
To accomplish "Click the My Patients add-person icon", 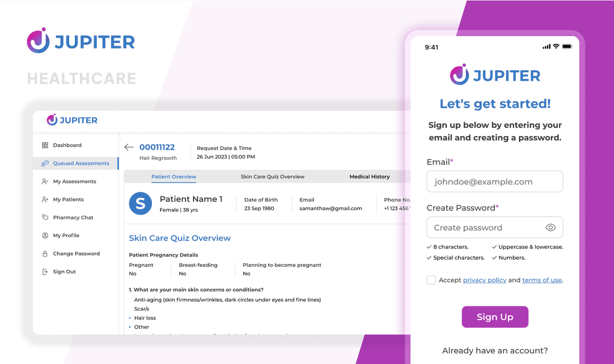I will tap(45, 199).
